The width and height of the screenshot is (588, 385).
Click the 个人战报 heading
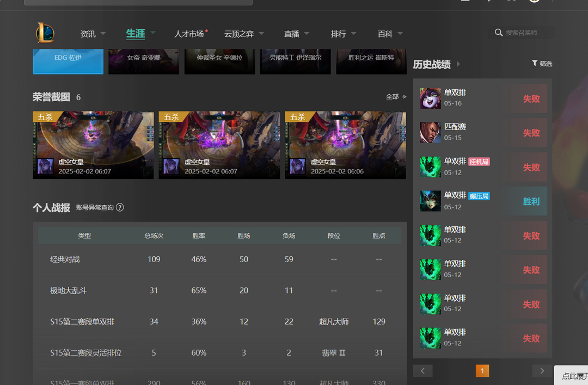pyautogui.click(x=51, y=208)
